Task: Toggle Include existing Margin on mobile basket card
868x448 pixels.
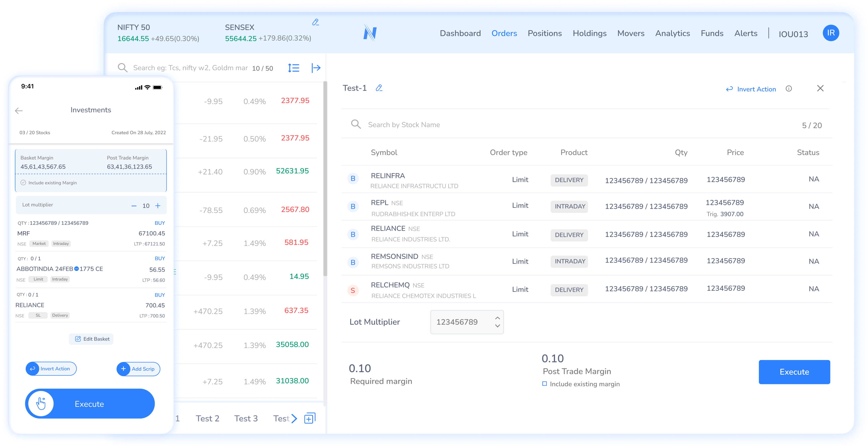Action: click(23, 183)
